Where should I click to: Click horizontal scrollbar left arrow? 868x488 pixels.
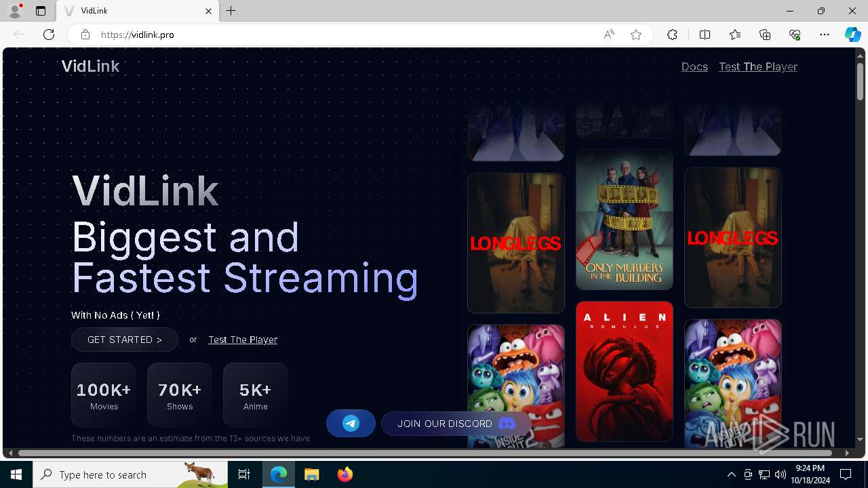click(x=10, y=453)
